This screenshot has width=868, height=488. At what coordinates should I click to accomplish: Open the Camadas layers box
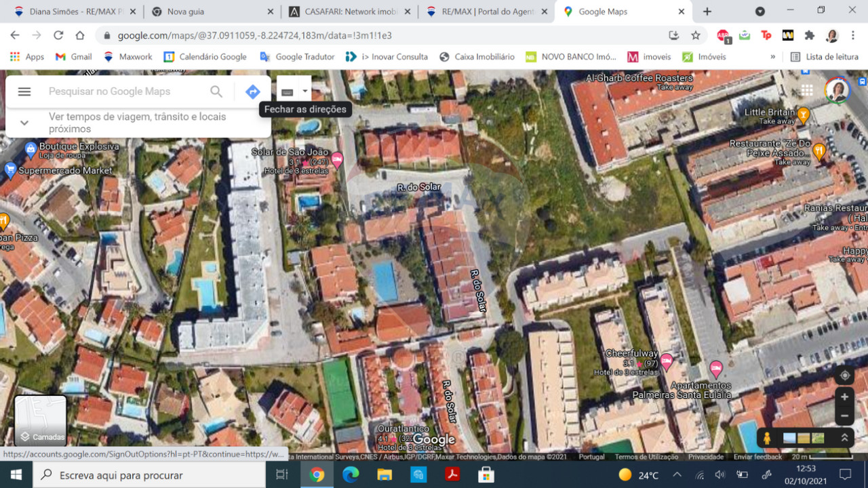(x=40, y=420)
